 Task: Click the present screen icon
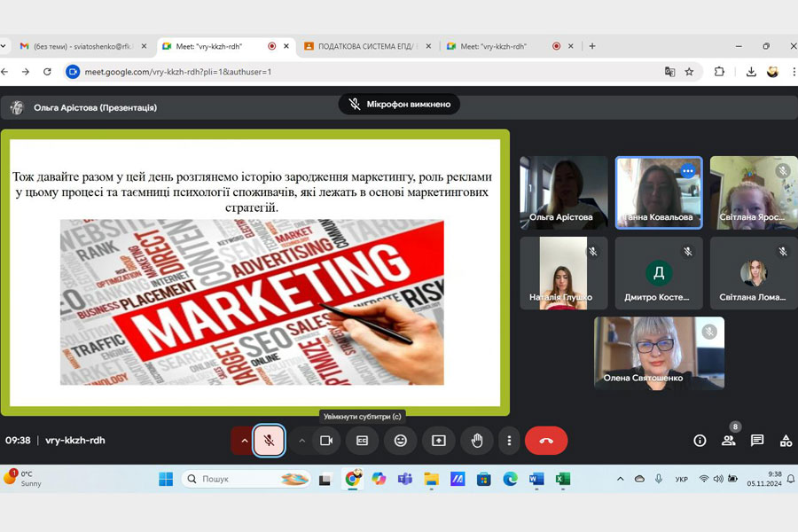(x=438, y=441)
